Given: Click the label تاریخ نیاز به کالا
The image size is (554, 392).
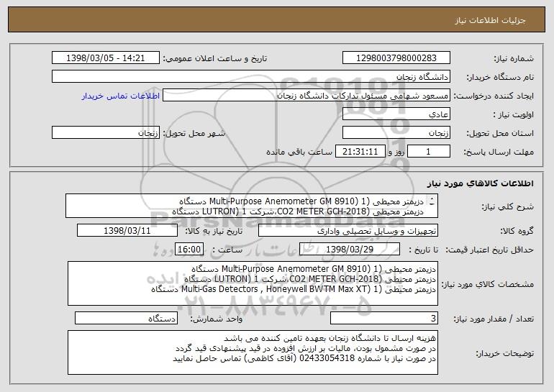Looking at the screenshot, I should [214, 231].
